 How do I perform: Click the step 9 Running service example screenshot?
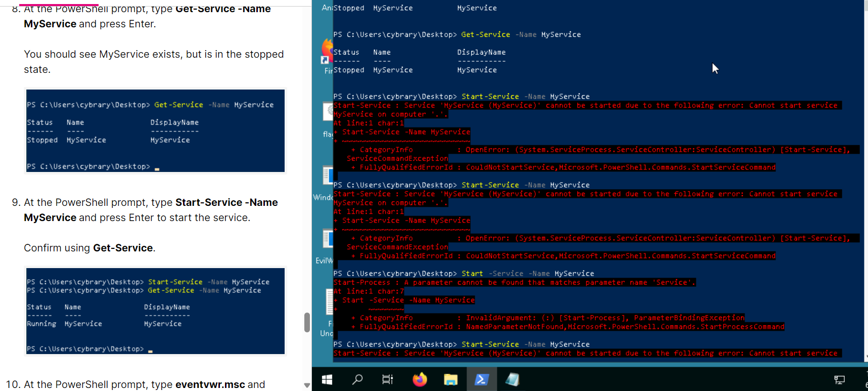pyautogui.click(x=155, y=311)
